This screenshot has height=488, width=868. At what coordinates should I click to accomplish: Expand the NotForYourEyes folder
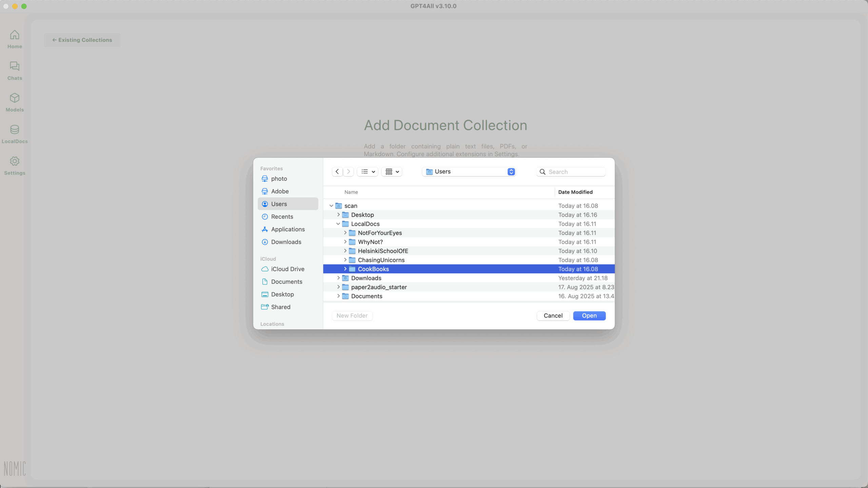pos(345,233)
